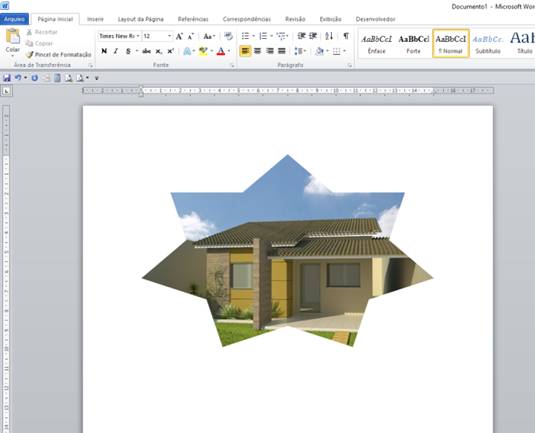Open the bullets list icon
This screenshot has height=433, width=535.
coord(245,36)
